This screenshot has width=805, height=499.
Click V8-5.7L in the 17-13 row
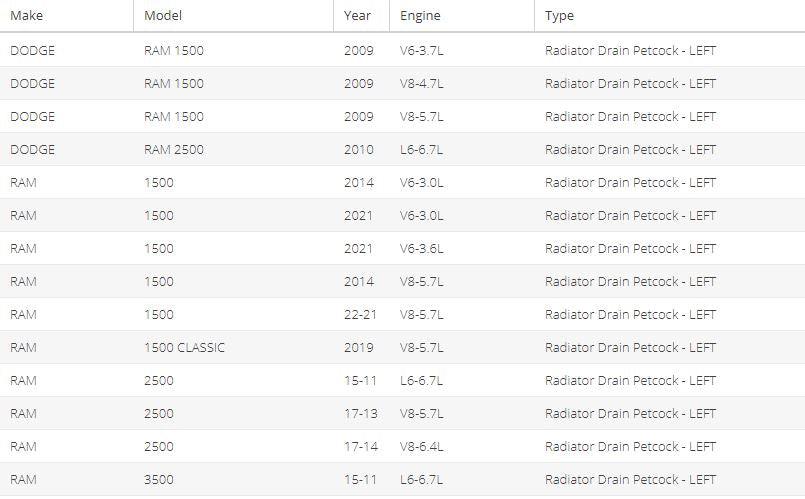421,413
